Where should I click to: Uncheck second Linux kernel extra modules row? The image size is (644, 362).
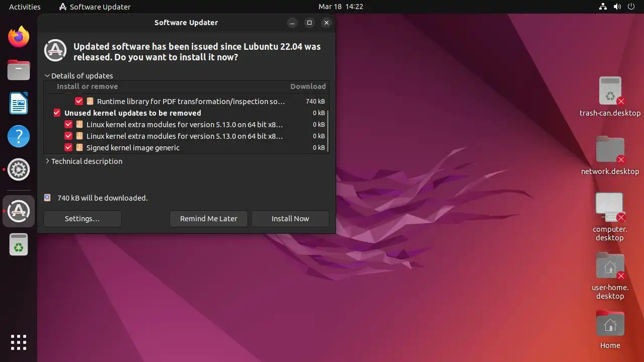pos(68,136)
